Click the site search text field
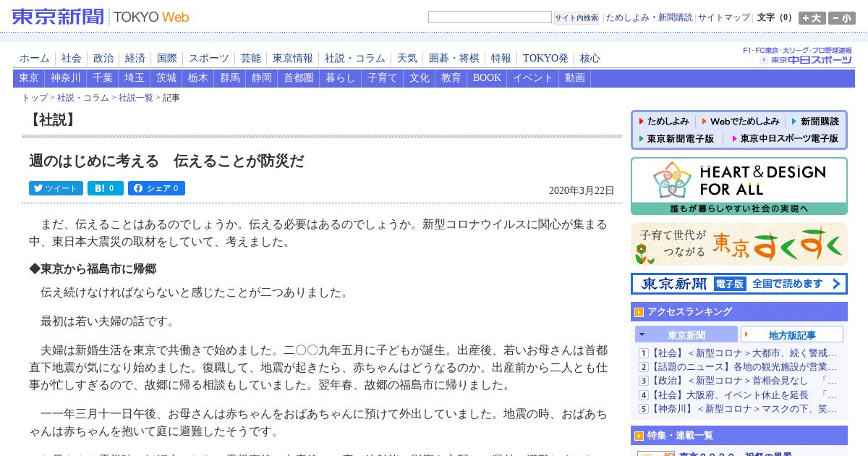The image size is (868, 456). coord(490,17)
